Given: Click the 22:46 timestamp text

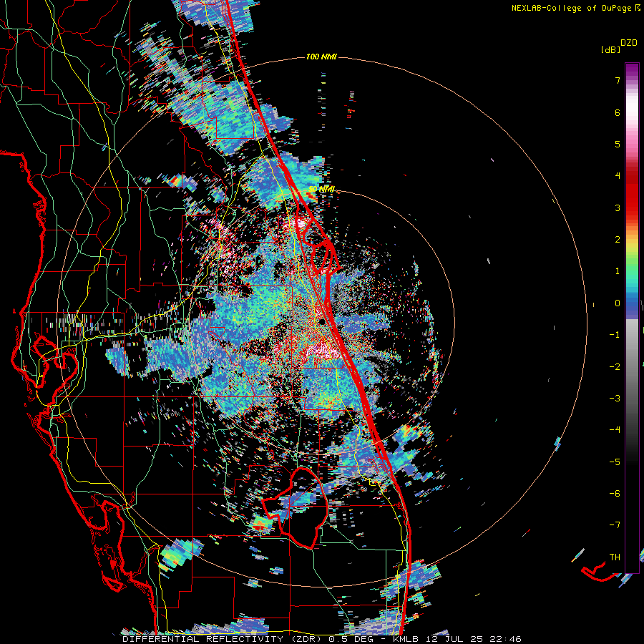Looking at the screenshot, I should 506,639.
